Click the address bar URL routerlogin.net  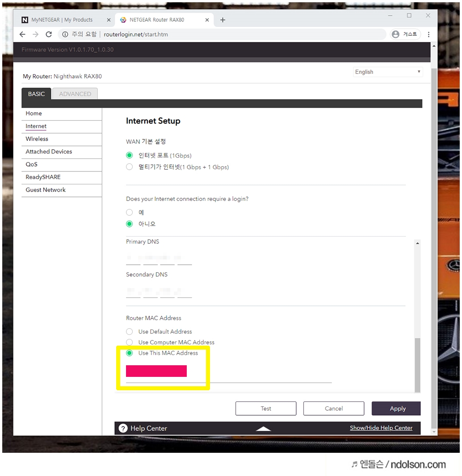(x=136, y=34)
